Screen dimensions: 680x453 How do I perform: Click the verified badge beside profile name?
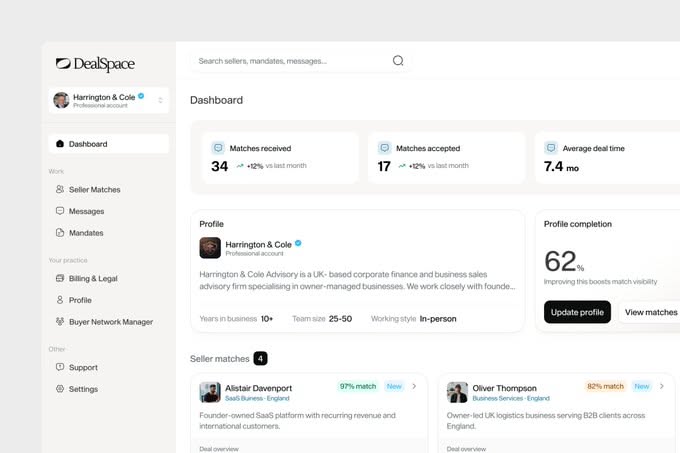(x=298, y=243)
